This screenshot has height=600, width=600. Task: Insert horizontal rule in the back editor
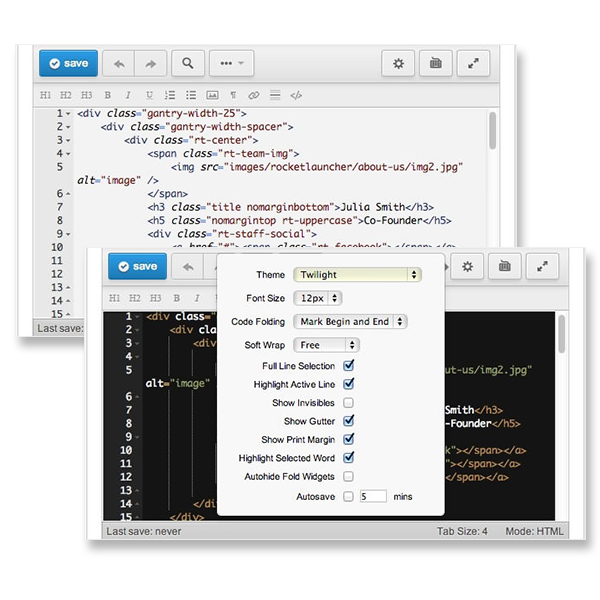pos(275,95)
